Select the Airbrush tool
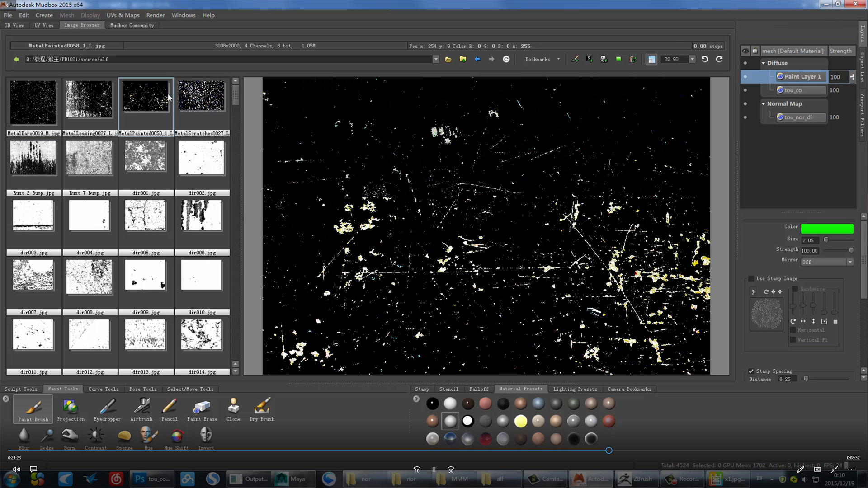Image resolution: width=868 pixels, height=488 pixels. click(142, 410)
